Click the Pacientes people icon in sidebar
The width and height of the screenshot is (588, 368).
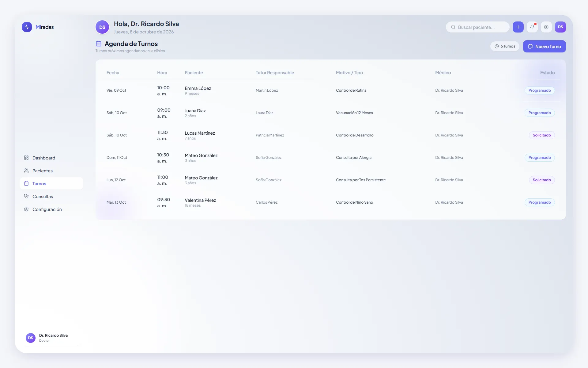pos(26,171)
